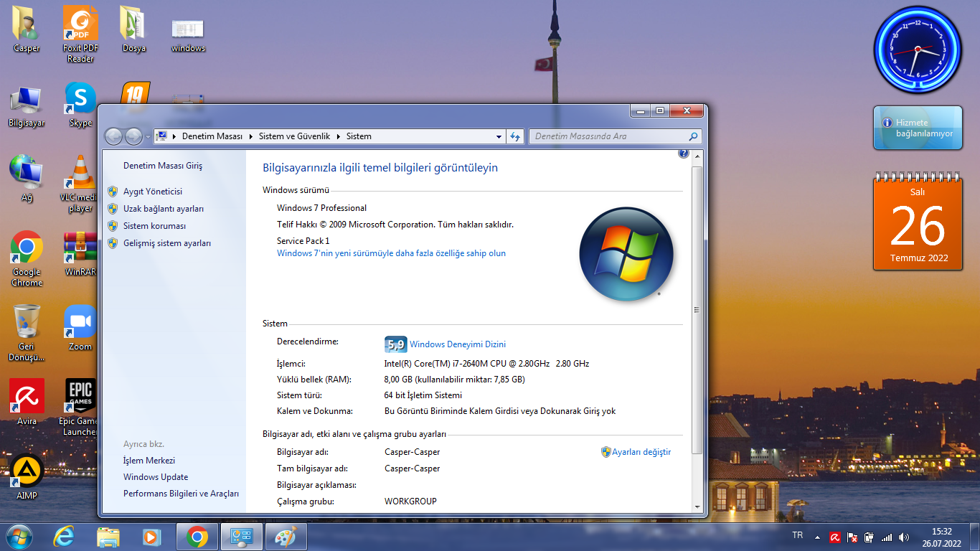
Task: Open the recent pages dropdown beside the forward arrow
Action: 148,136
